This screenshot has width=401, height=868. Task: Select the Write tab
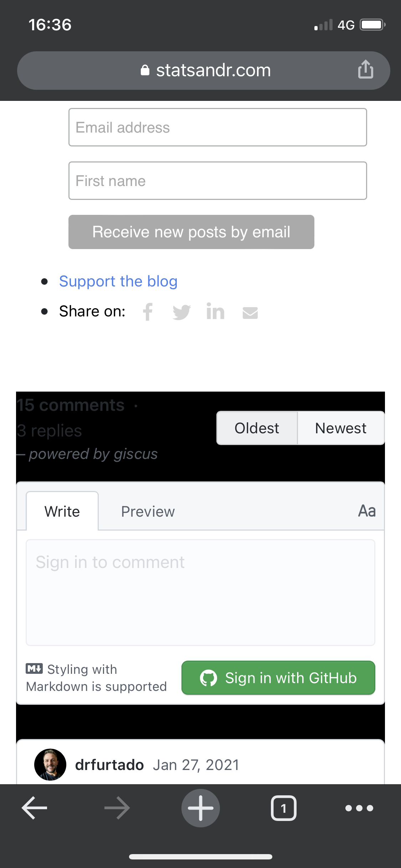[x=62, y=511]
